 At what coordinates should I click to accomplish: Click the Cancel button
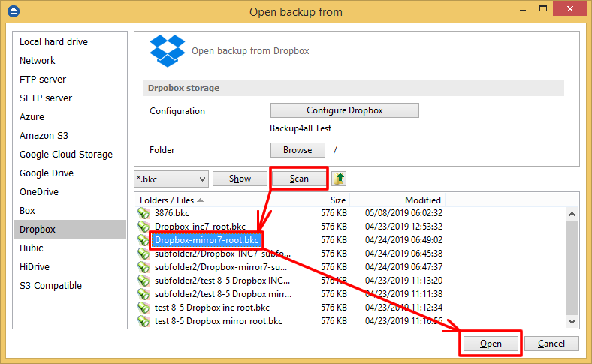[x=551, y=344]
